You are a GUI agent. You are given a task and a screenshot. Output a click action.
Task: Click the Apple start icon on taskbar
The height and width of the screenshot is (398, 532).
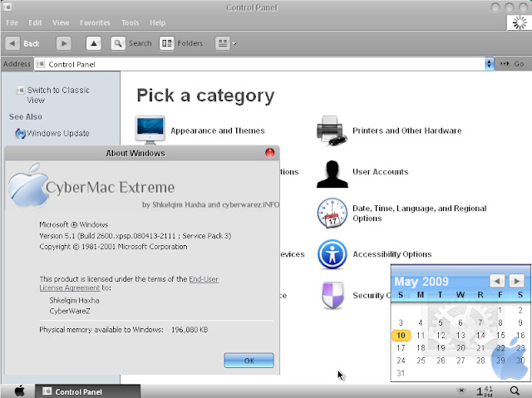pyautogui.click(x=20, y=391)
